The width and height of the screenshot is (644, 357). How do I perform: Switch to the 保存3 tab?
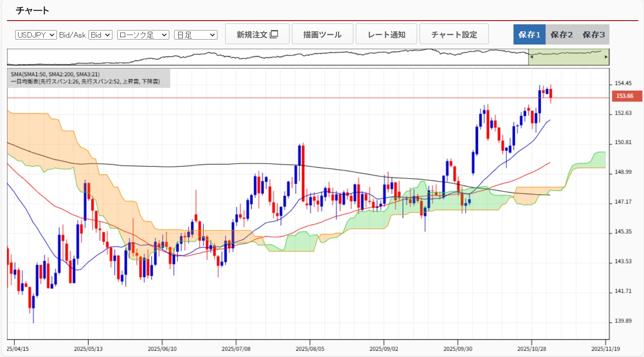tap(593, 35)
